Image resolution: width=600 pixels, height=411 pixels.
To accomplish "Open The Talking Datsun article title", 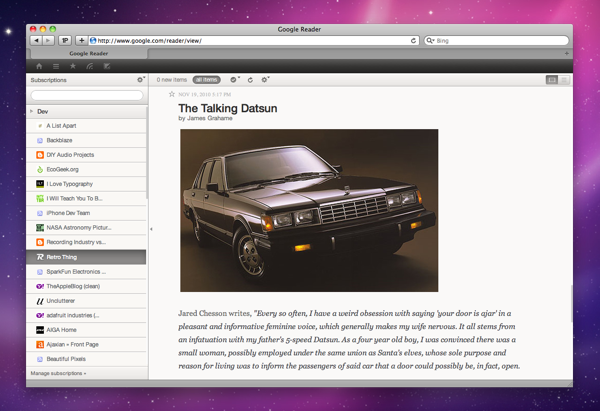I will pyautogui.click(x=228, y=108).
